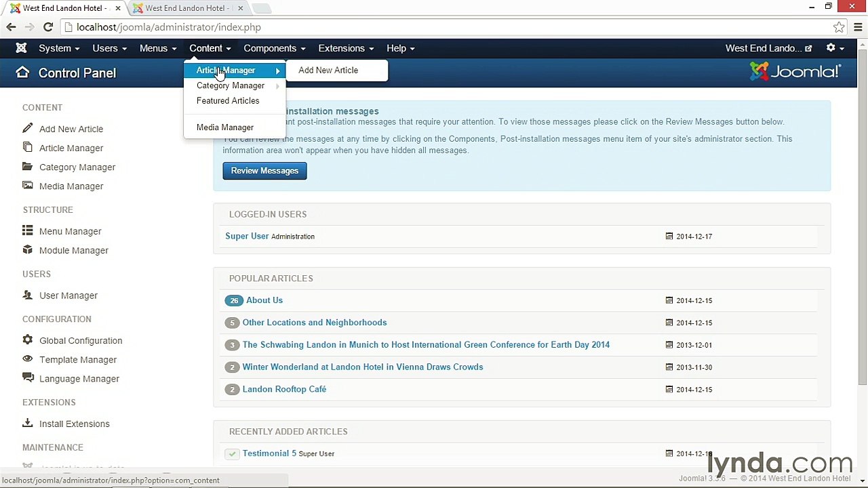Screen dimensions: 868x488
Task: Bookmark page using the star icon
Action: tap(839, 27)
